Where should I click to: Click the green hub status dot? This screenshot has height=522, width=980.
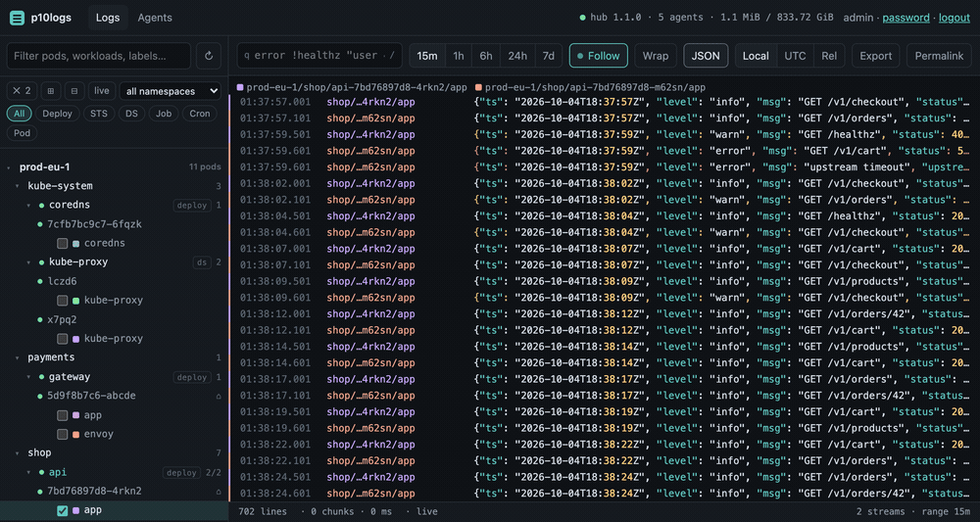pyautogui.click(x=582, y=18)
